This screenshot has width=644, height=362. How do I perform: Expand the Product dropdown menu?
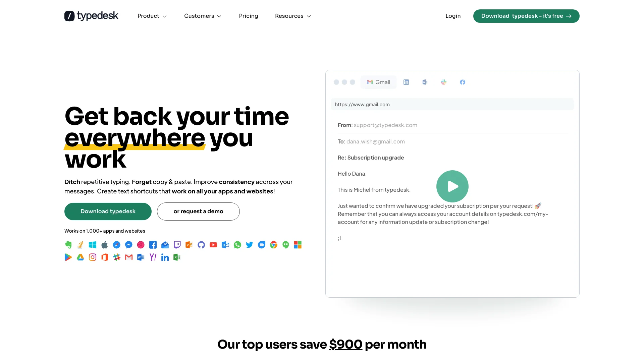click(x=153, y=16)
